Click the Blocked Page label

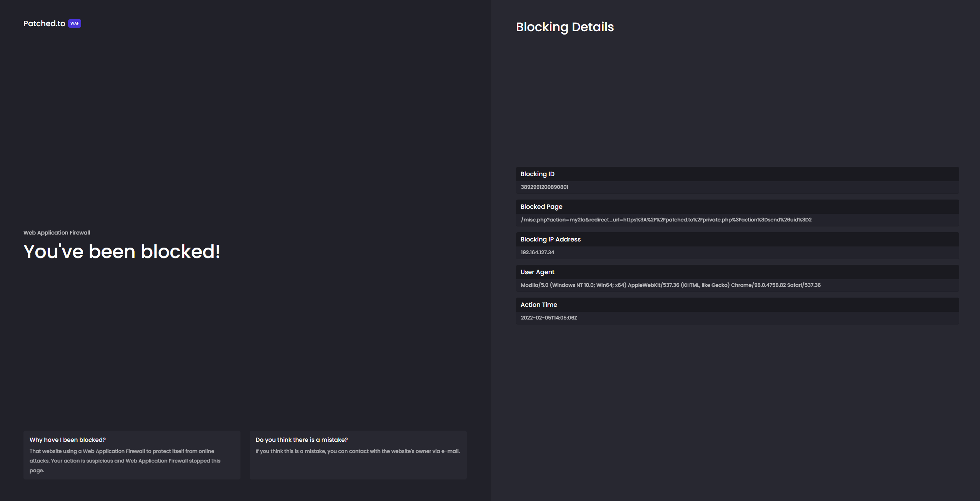tap(541, 207)
